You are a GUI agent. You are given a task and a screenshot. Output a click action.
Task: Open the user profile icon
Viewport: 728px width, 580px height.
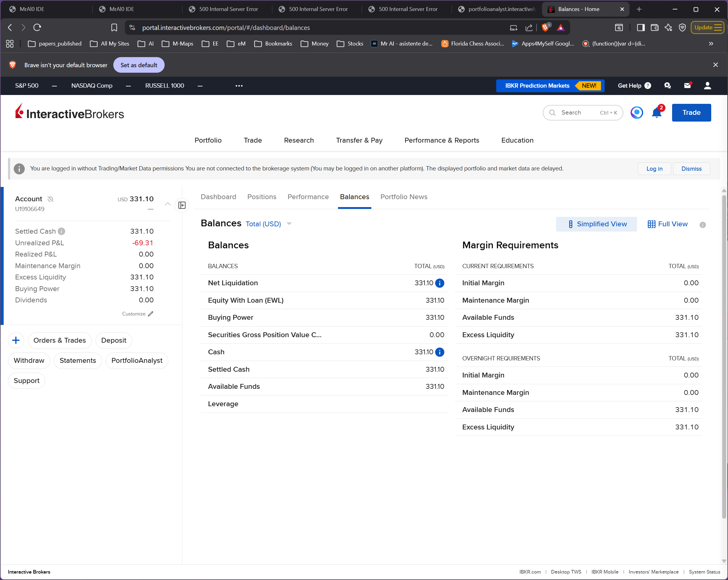[708, 86]
